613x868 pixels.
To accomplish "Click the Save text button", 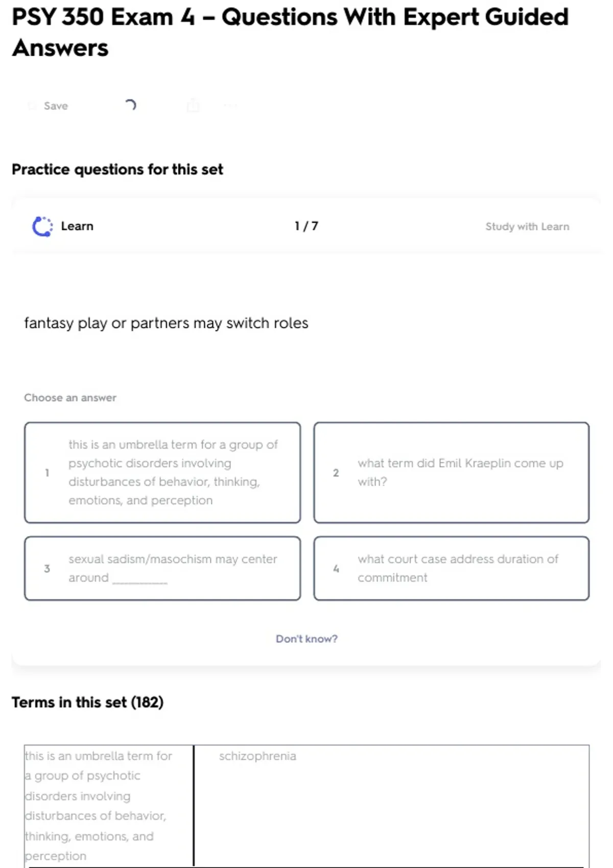I will 56,106.
